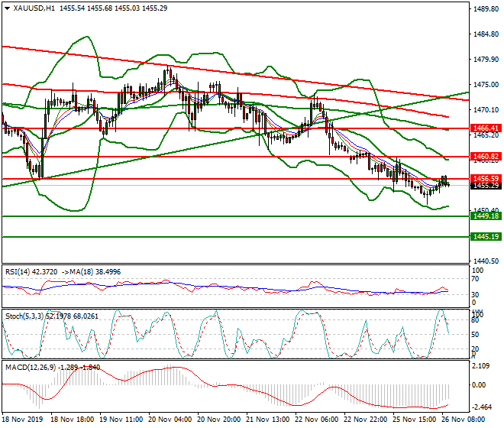Click the RSI scale level 30

[475, 295]
